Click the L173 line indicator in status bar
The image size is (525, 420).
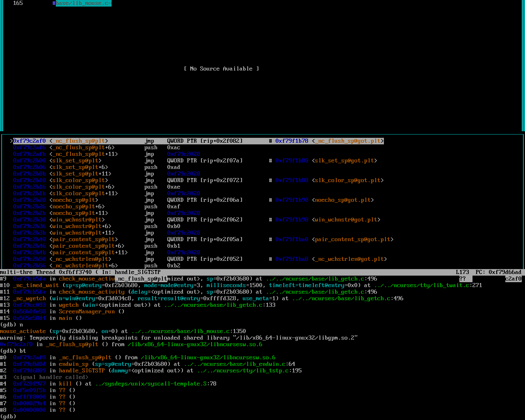point(462,272)
